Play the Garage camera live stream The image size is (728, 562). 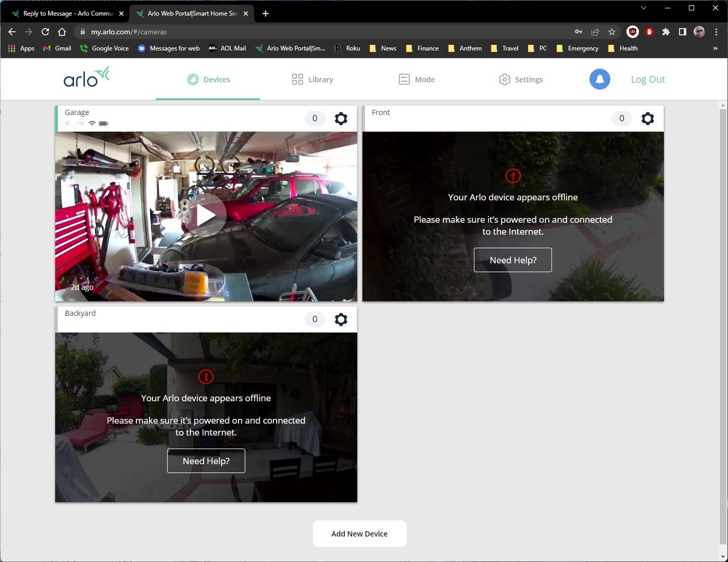point(206,215)
